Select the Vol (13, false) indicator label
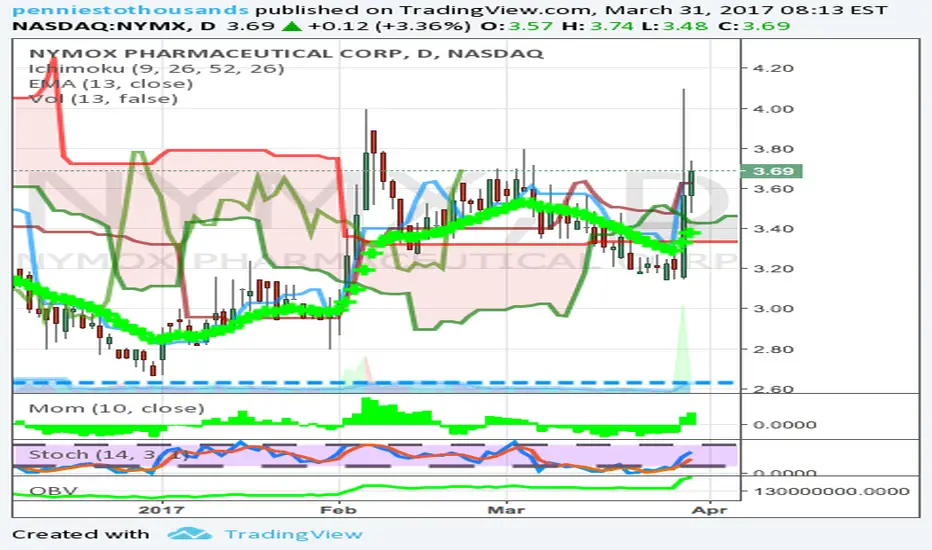 pos(103,98)
